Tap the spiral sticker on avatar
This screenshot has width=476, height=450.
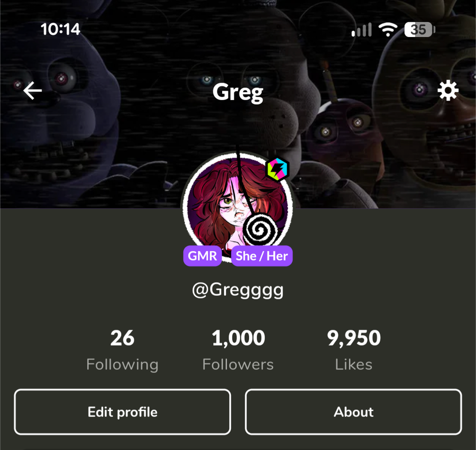[260, 229]
